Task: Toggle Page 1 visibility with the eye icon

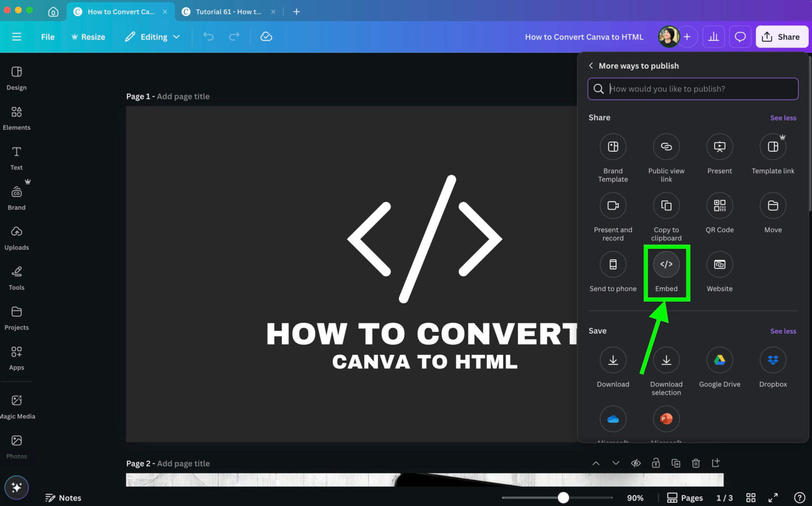Action: 635,463
